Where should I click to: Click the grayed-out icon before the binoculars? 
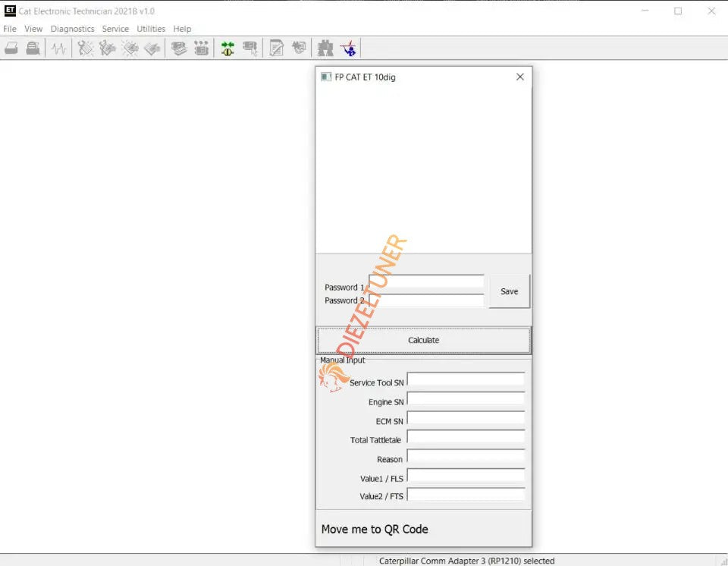(x=299, y=48)
